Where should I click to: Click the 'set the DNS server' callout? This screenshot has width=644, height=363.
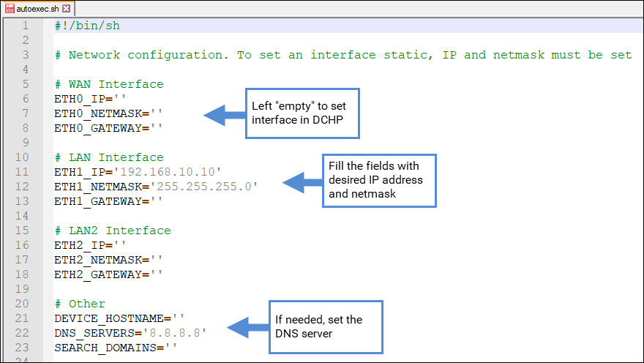[326, 327]
